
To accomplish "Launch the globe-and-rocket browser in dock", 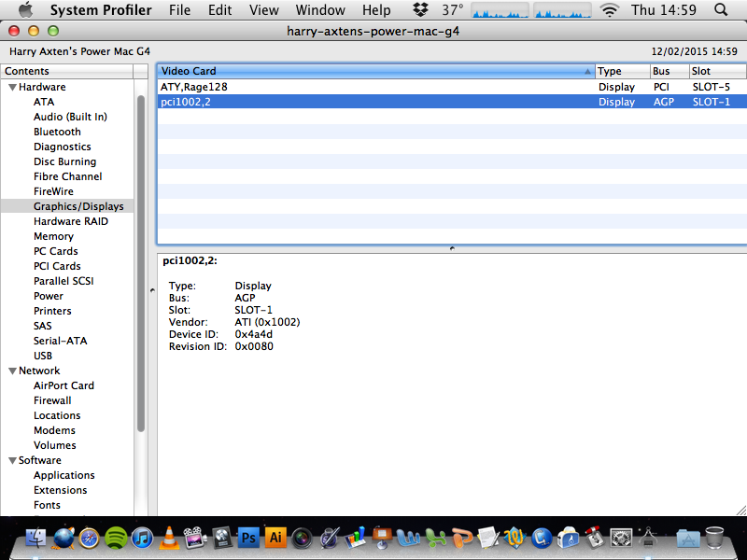I will 63,539.
